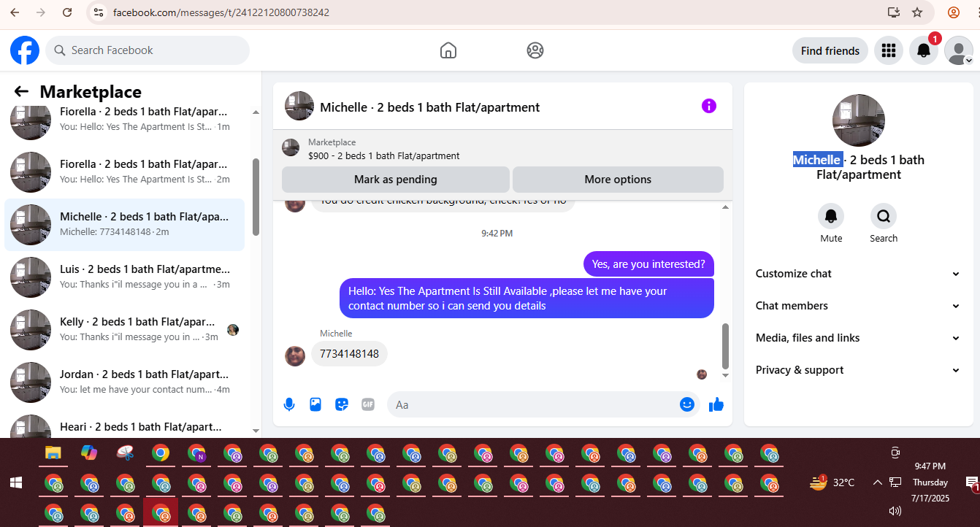This screenshot has height=527, width=980.
Task: Click the "Hello: Yes The Apartment Is Still Available" message
Action: coord(527,299)
